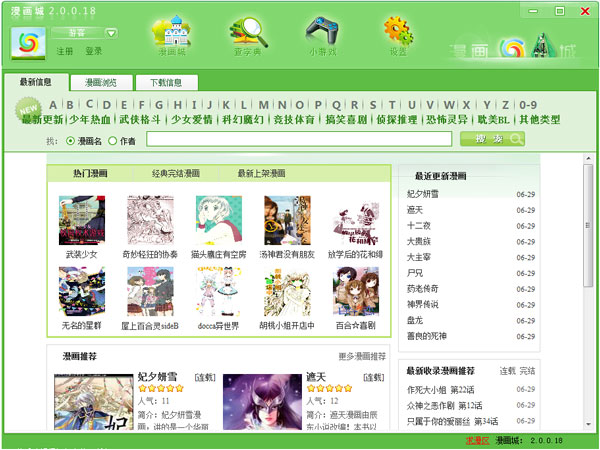Image resolution: width=600 pixels, height=450 pixels.
Task: Open the 百合☆喜剧 manga cover
Action: 355,291
